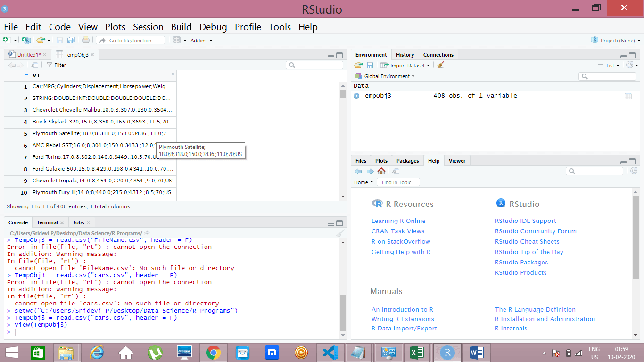
Task: Close the TempObj3 data viewer tab
Action: click(x=92, y=55)
